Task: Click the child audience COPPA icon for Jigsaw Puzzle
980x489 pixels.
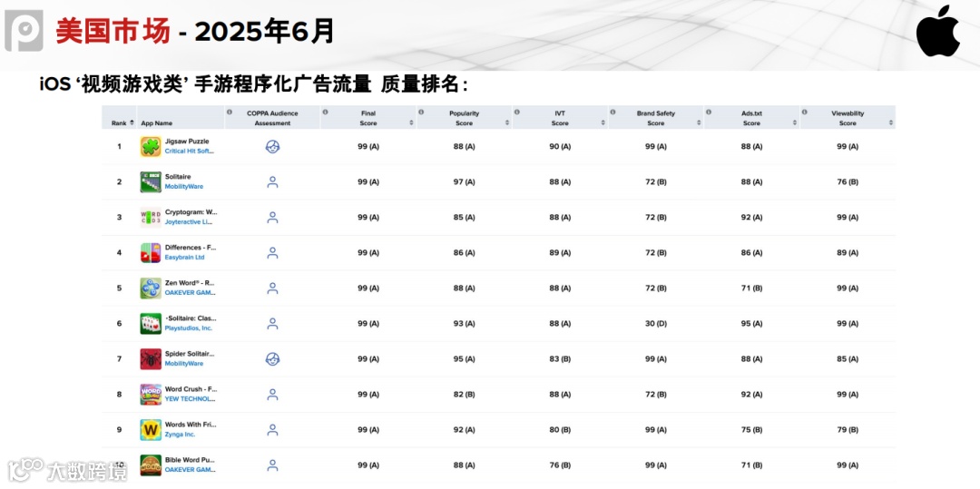Action: pos(272,147)
